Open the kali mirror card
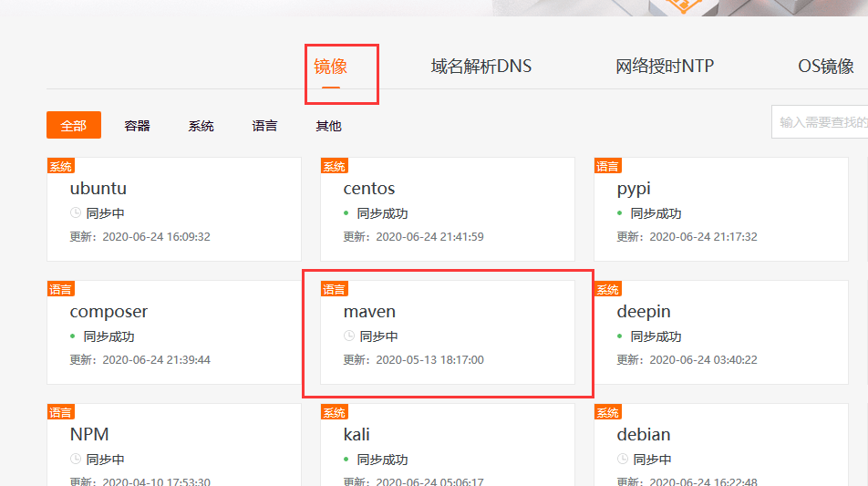This screenshot has height=486, width=868. pos(448,445)
